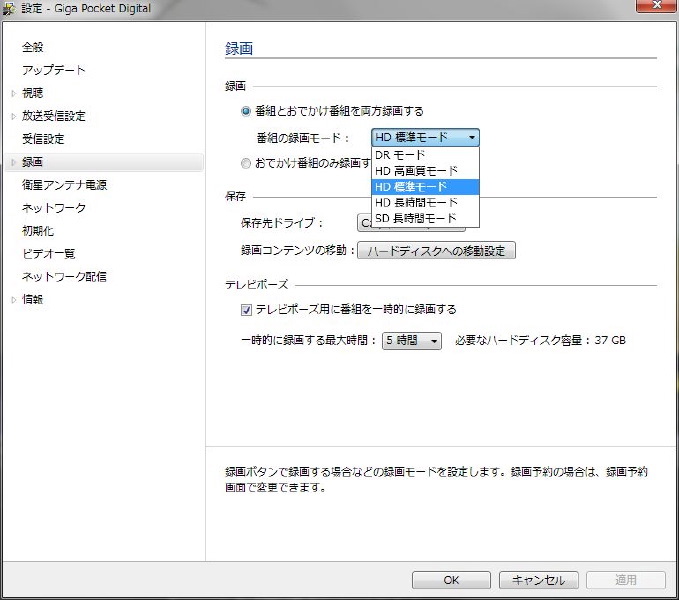The image size is (679, 600).
Task: Open the 情報 settings page
Action: tap(32, 300)
